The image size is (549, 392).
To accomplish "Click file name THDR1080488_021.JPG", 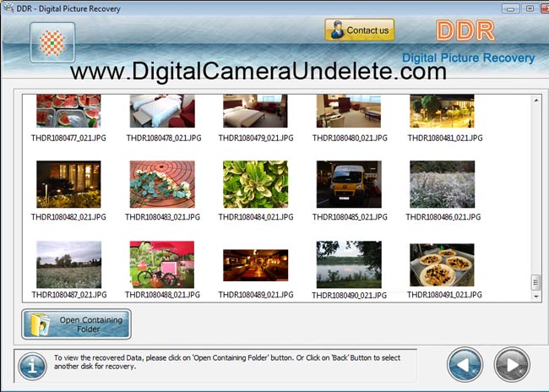I will click(162, 295).
